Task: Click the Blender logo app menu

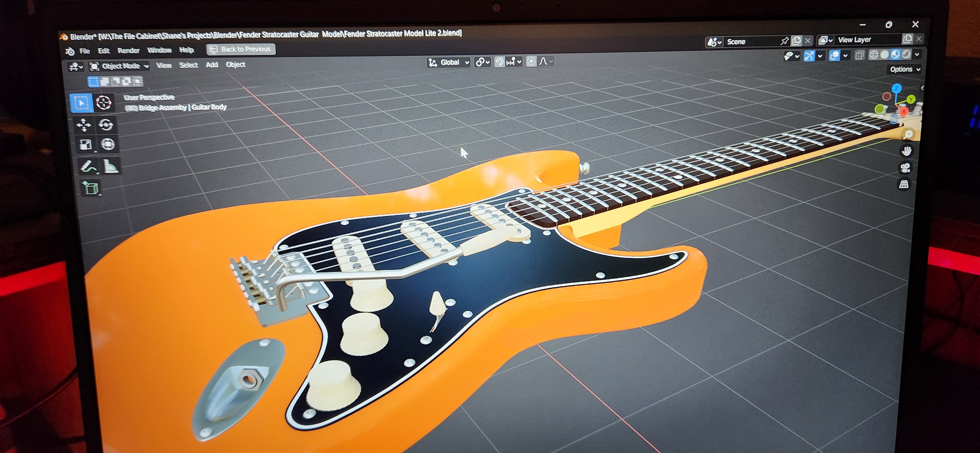Action: [70, 51]
